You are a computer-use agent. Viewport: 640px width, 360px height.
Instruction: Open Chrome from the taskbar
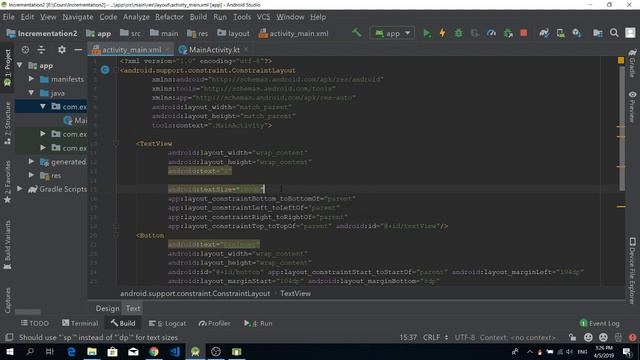point(154,352)
